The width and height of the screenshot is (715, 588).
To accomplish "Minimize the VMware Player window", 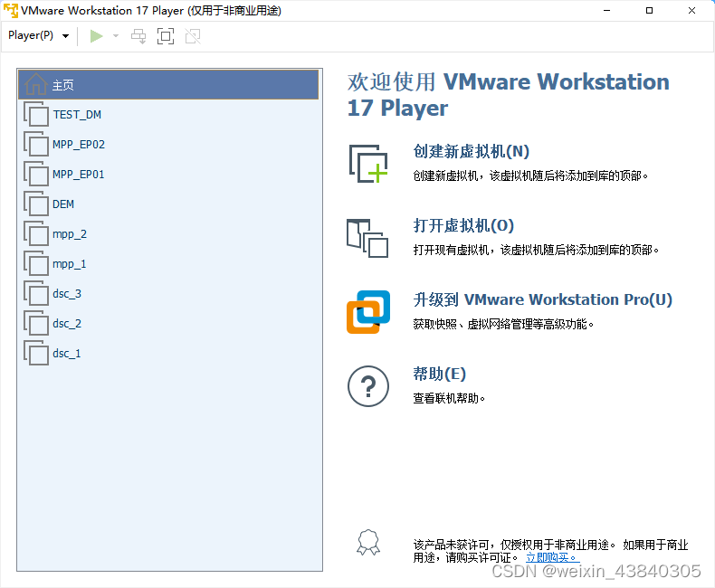I will point(607,11).
